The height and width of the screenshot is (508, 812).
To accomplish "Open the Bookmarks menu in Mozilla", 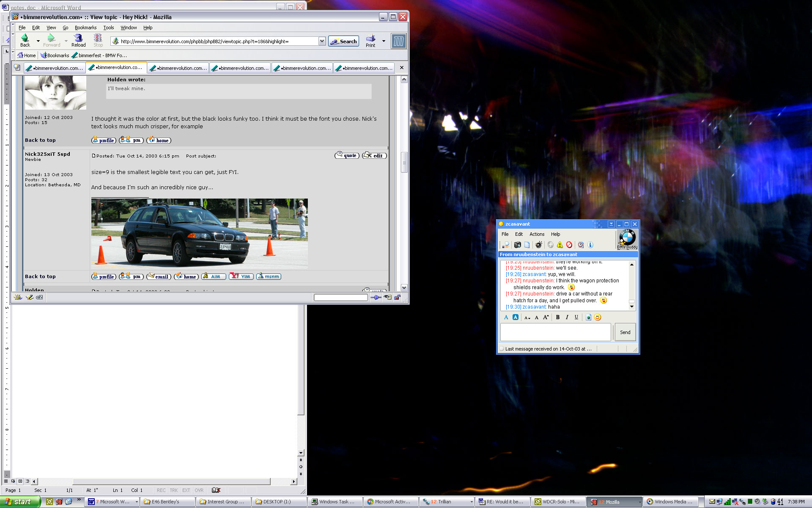I will tap(85, 28).
